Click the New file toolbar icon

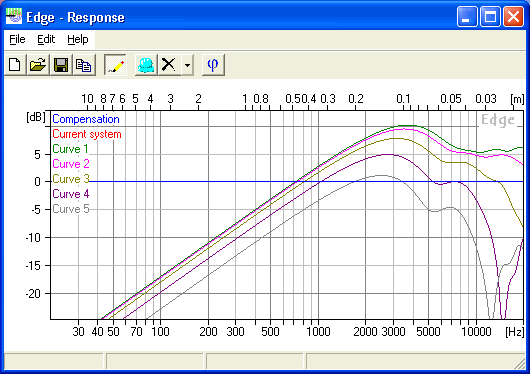click(15, 65)
